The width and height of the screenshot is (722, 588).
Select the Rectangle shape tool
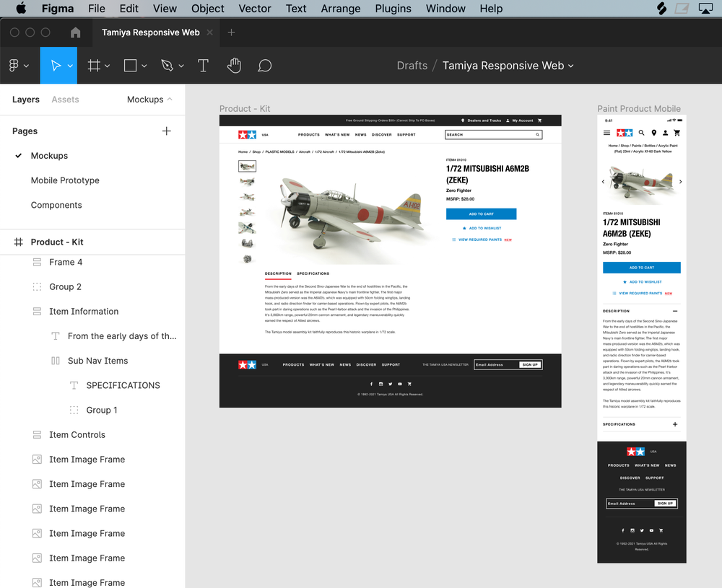(x=130, y=66)
